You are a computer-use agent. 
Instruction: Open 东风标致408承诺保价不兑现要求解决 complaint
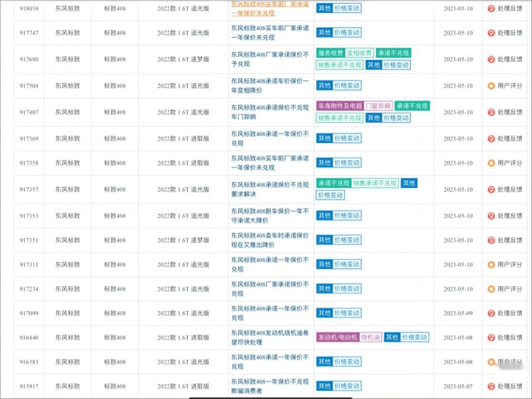(x=270, y=190)
